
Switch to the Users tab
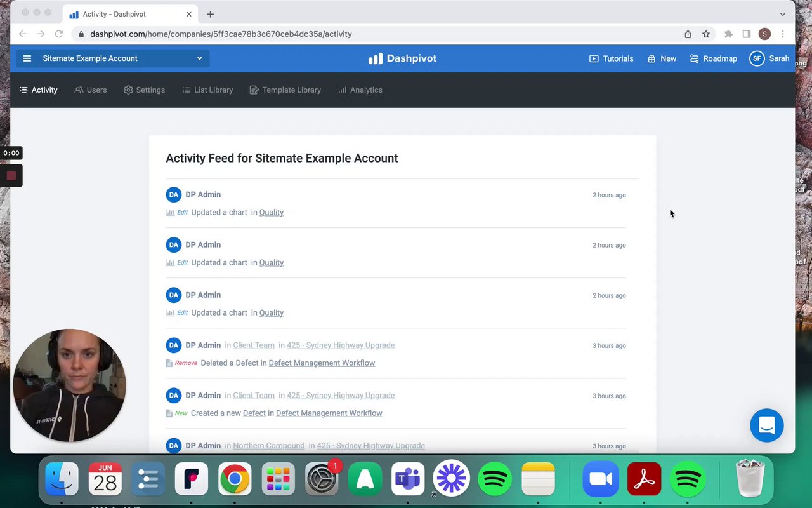(x=91, y=90)
